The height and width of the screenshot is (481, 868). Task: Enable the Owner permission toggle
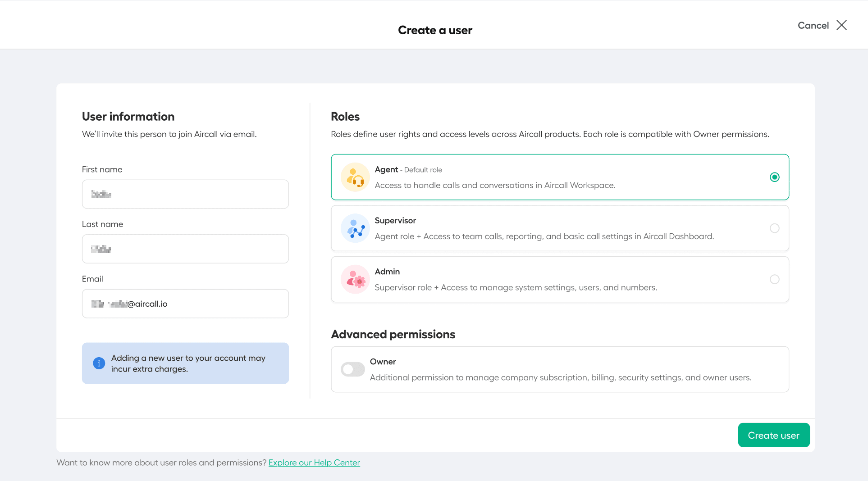click(352, 369)
